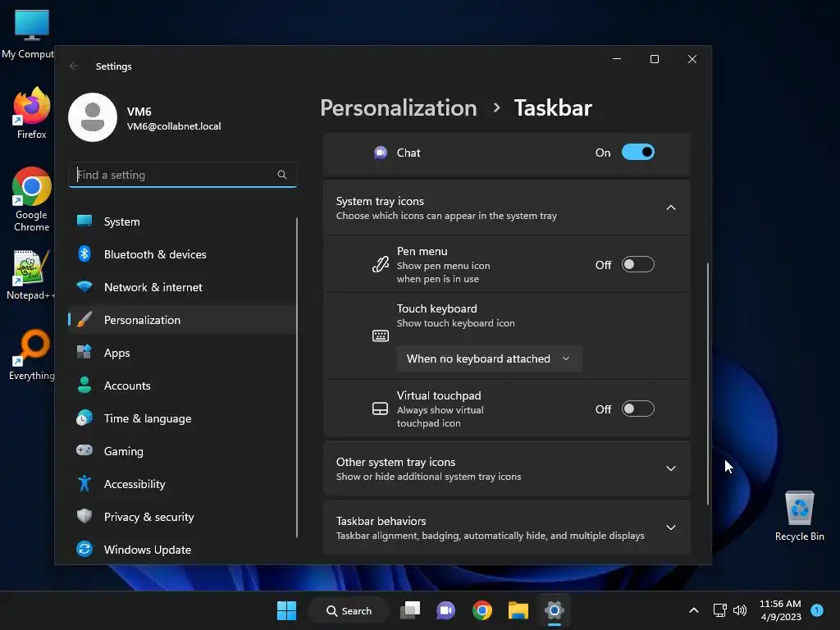Click the Settings gear on the taskbar
This screenshot has width=840, height=630.
click(x=555, y=610)
